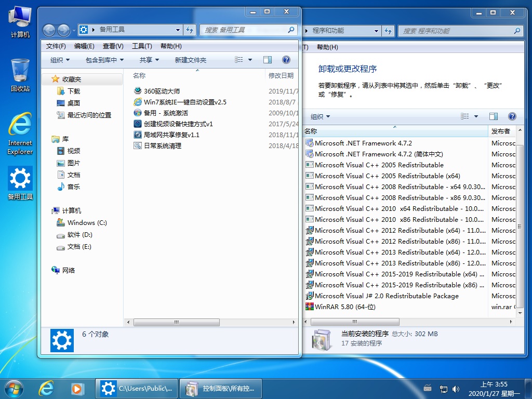This screenshot has width=532, height=399.
Task: Expand the 包含到库中 dropdown
Action: point(104,60)
